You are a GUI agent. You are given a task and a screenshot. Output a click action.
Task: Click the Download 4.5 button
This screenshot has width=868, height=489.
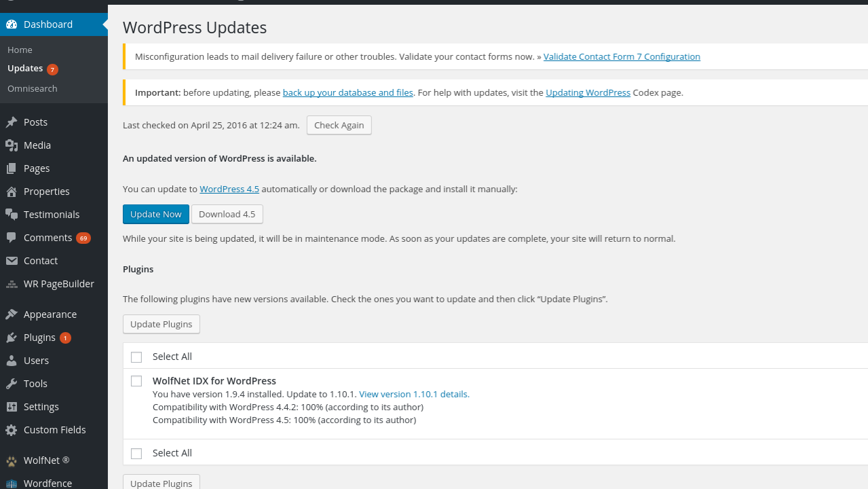(227, 214)
